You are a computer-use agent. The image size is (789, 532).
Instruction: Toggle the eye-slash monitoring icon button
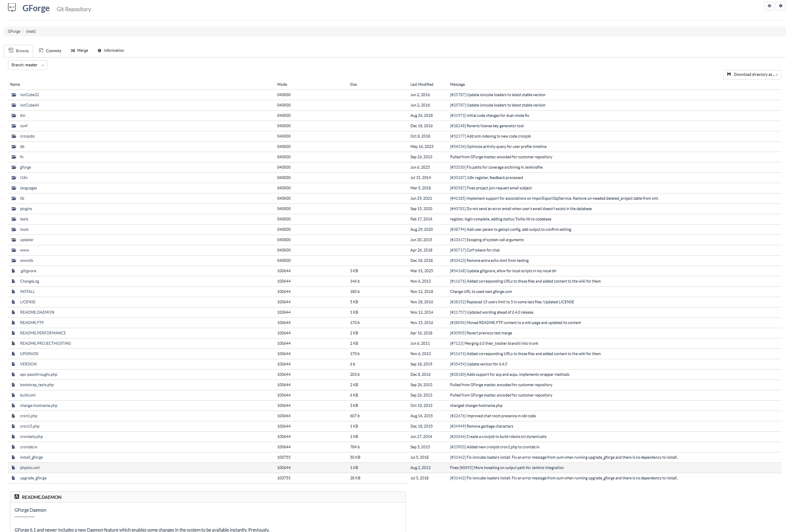pos(770,6)
